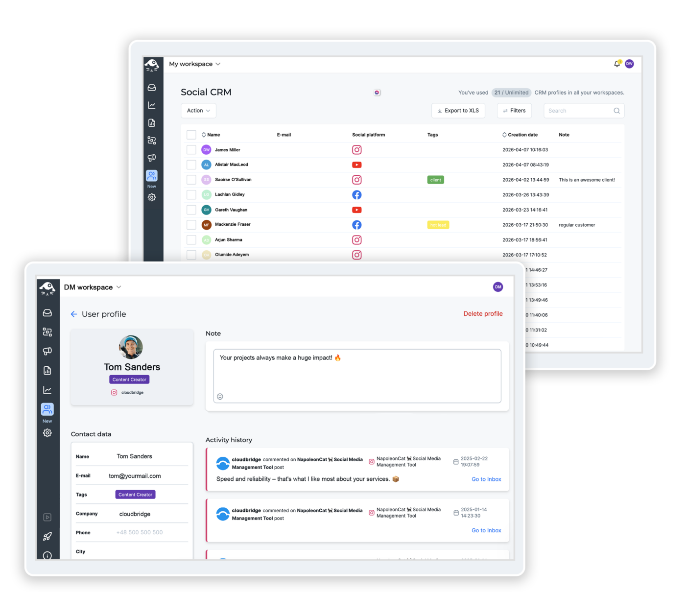Viewport: 687px width, 616px height.
Task: Click the Search field in Social CRM
Action: click(584, 111)
